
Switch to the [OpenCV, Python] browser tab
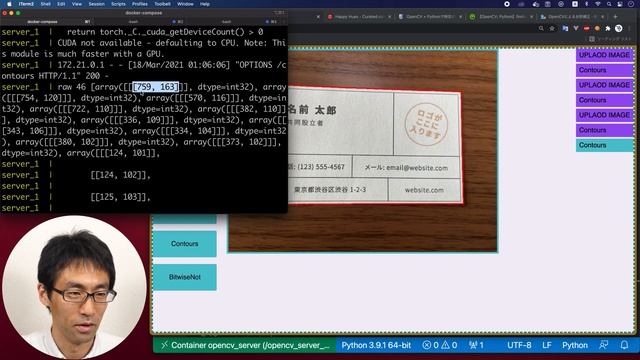[x=501, y=17]
